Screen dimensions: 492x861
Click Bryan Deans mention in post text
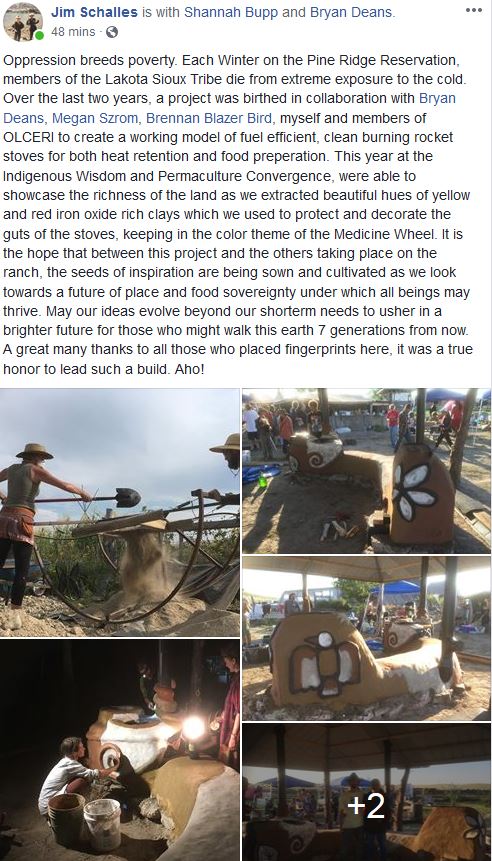[x=230, y=108]
